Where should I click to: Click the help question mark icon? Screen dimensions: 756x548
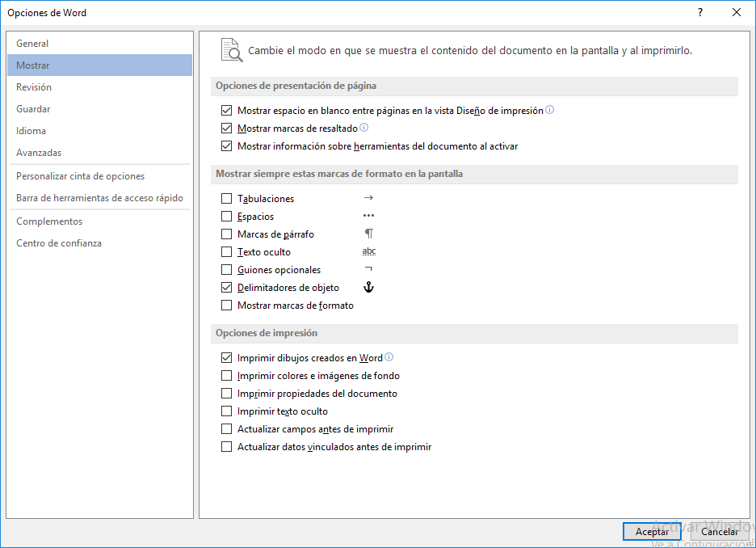700,12
